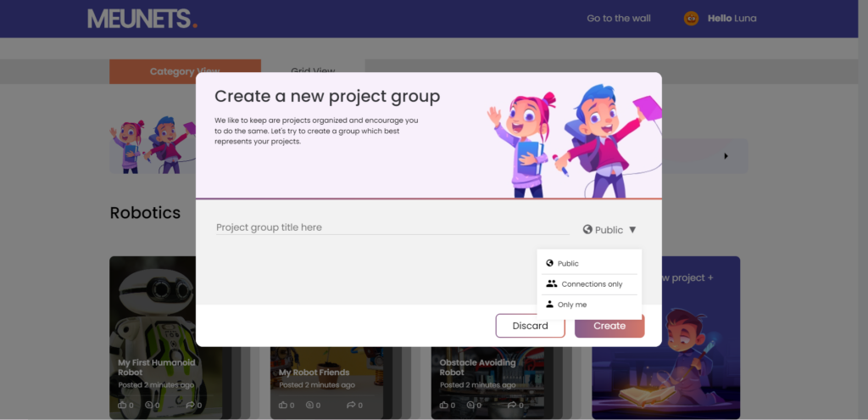The height and width of the screenshot is (420, 868).
Task: Click the page's vertical scrollbar
Action: [863, 210]
